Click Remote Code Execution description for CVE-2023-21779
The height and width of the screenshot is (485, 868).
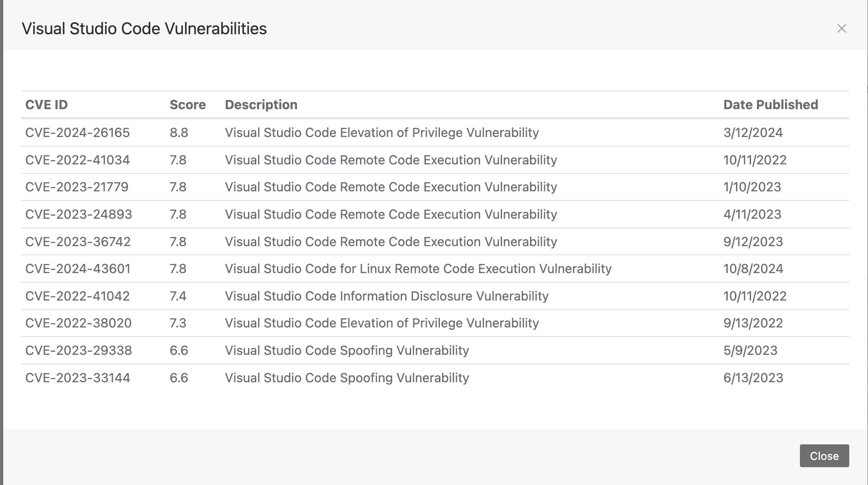(391, 187)
